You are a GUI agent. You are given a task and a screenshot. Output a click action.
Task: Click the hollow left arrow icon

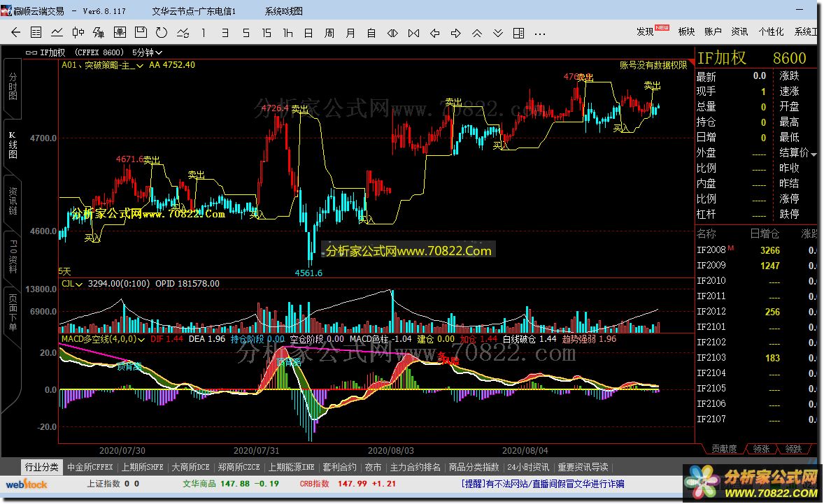pos(434,33)
